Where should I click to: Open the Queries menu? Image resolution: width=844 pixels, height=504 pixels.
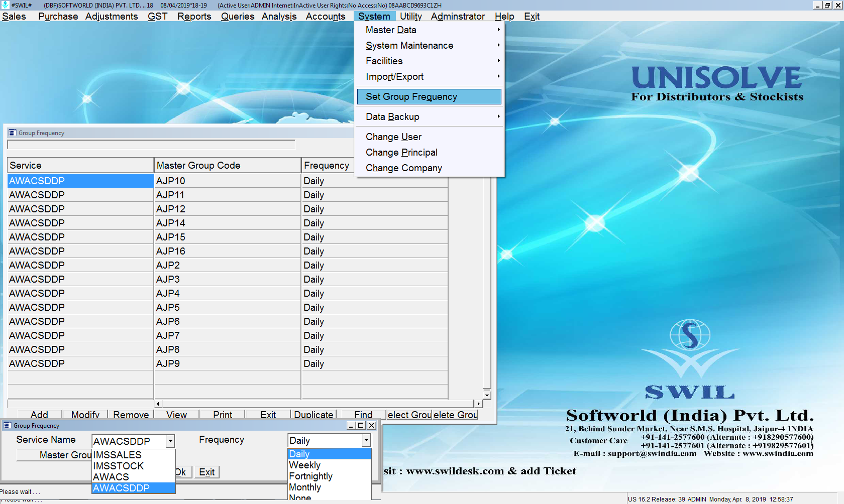(238, 16)
